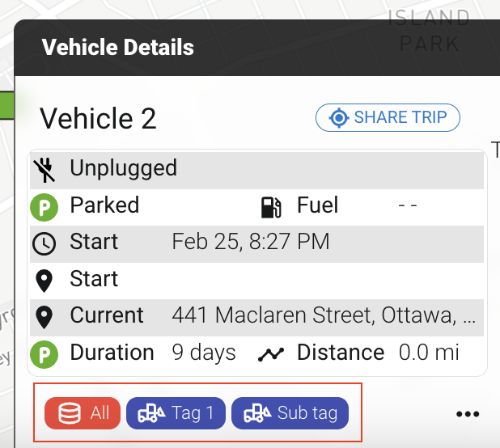500x448 pixels.
Task: Click the Share Trip button
Action: pos(388,118)
